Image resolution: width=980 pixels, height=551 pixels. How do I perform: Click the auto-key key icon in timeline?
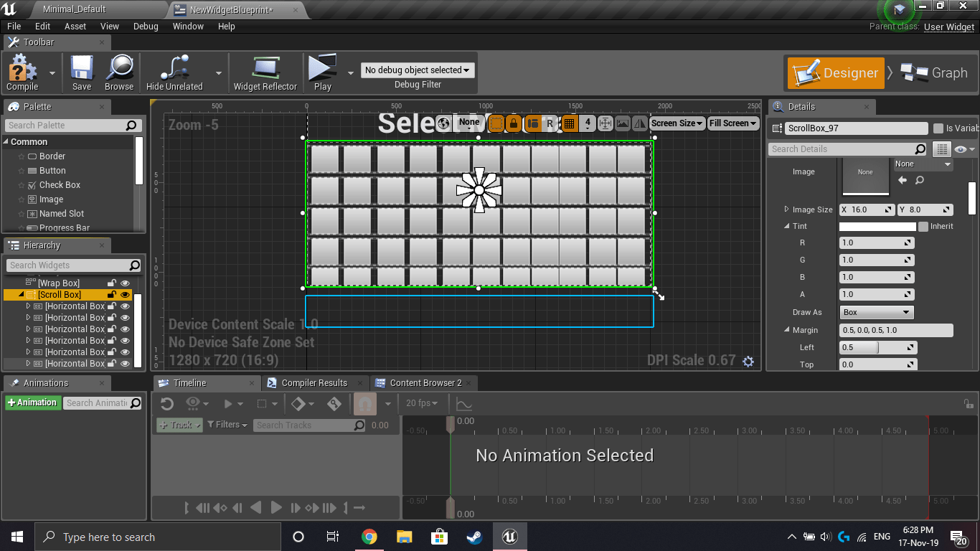click(334, 404)
